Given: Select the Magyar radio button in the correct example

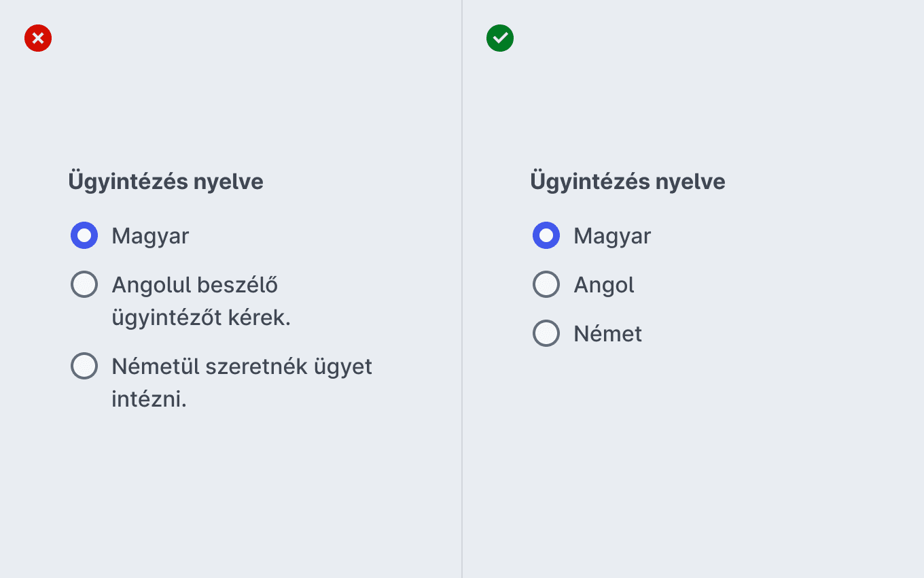Looking at the screenshot, I should click(x=546, y=235).
